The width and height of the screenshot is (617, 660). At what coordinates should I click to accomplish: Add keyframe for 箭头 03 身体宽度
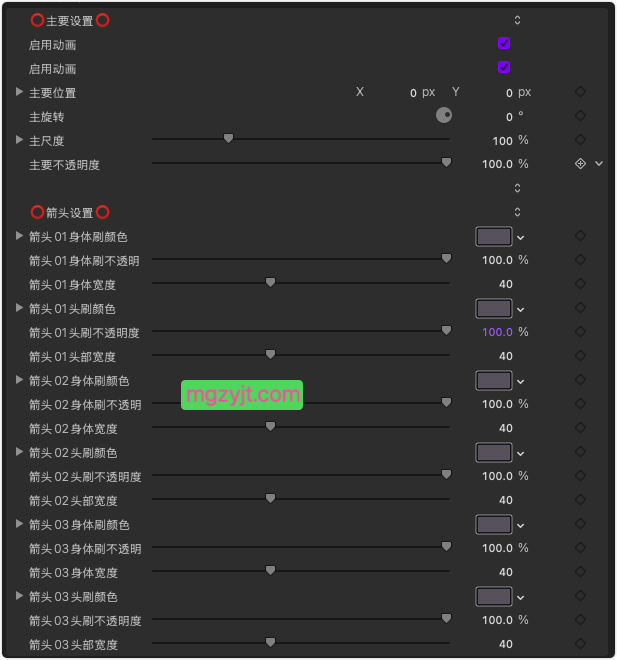pyautogui.click(x=580, y=572)
